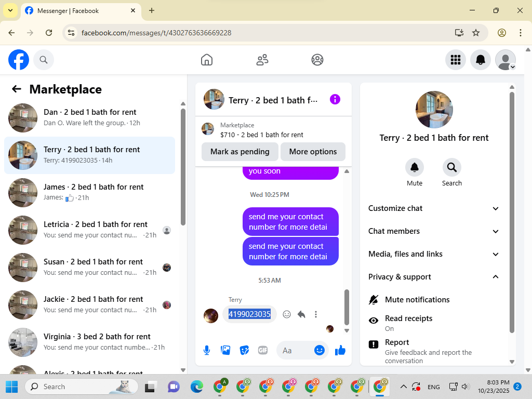Click the Facebook logo
Image resolution: width=532 pixels, height=399 pixels.
click(x=19, y=60)
